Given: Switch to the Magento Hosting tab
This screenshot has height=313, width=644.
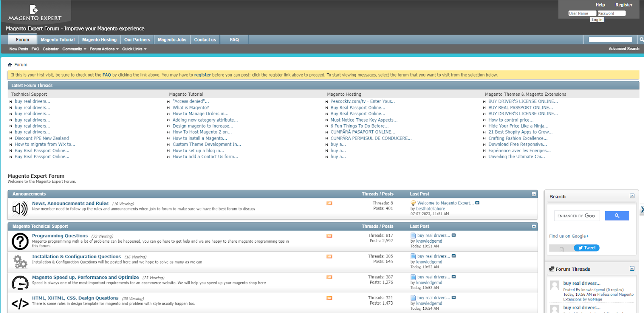Looking at the screenshot, I should (99, 39).
